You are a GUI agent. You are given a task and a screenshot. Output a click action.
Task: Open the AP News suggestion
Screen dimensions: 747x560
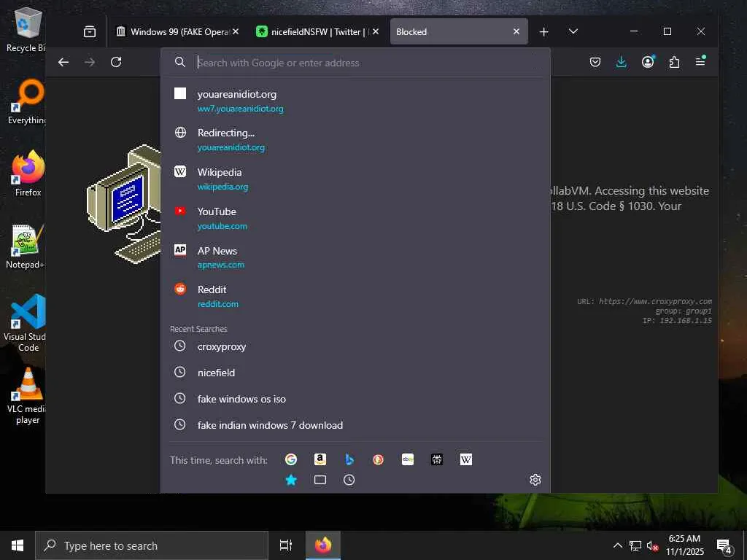355,257
